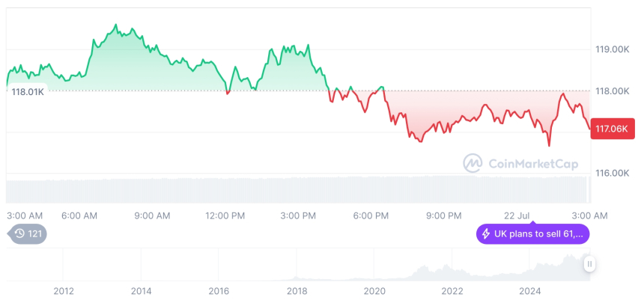
Task: Jump to 2018 on the overview timeline
Action: (297, 290)
